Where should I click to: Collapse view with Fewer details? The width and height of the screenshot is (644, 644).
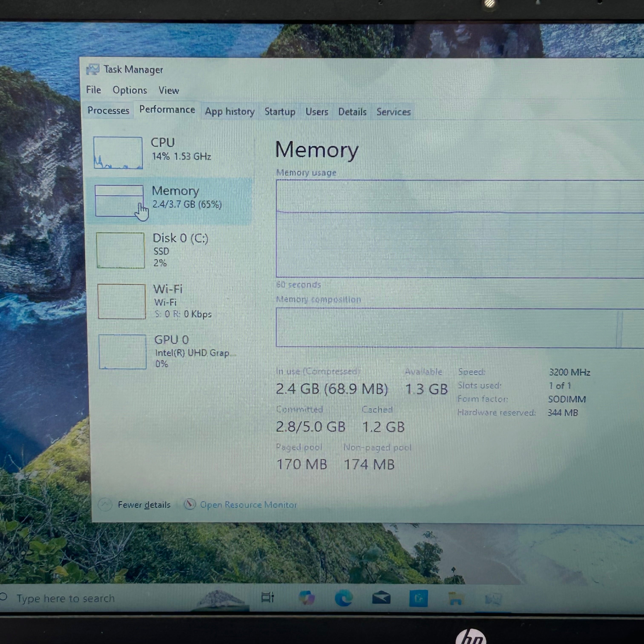pos(135,505)
